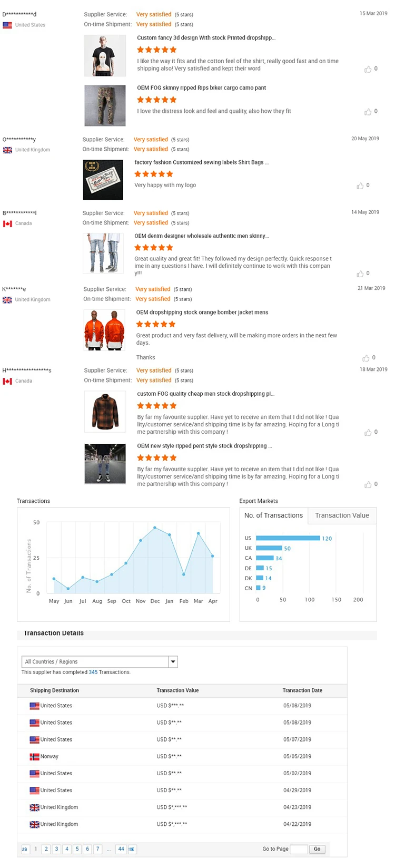The width and height of the screenshot is (395, 868).
Task: Click the US bar in Export Markets chart
Action: click(x=288, y=538)
